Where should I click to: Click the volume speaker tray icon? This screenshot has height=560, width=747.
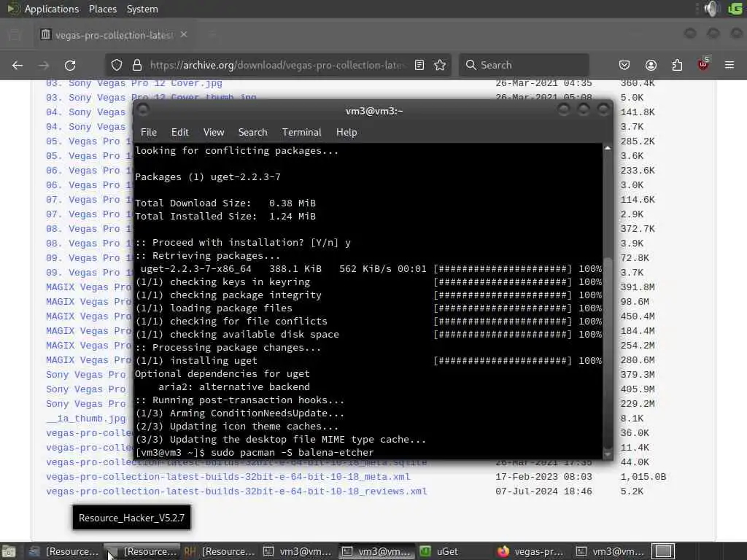tap(711, 9)
